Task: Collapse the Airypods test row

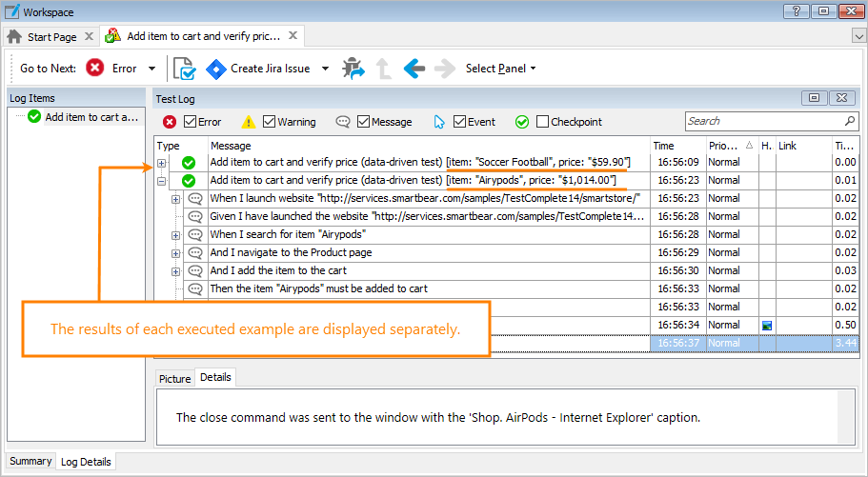Action: click(162, 181)
